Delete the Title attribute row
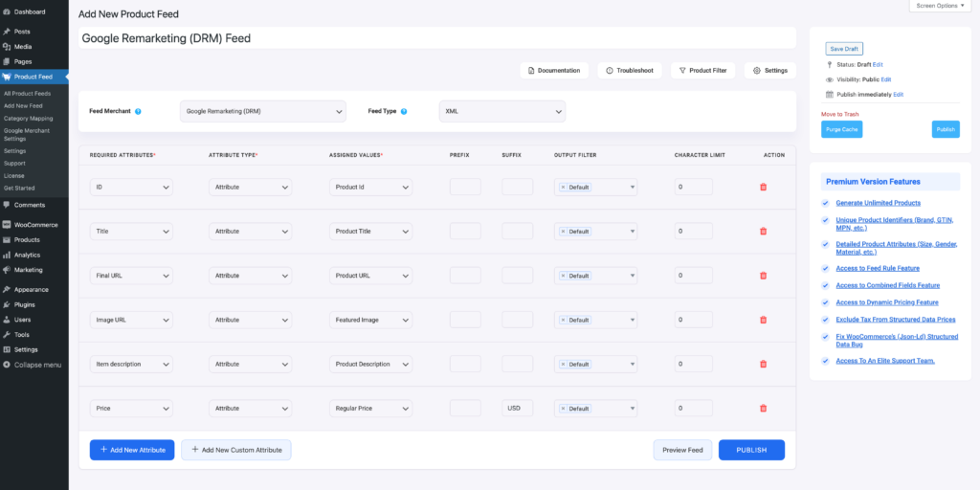This screenshot has height=490, width=980. click(x=763, y=232)
